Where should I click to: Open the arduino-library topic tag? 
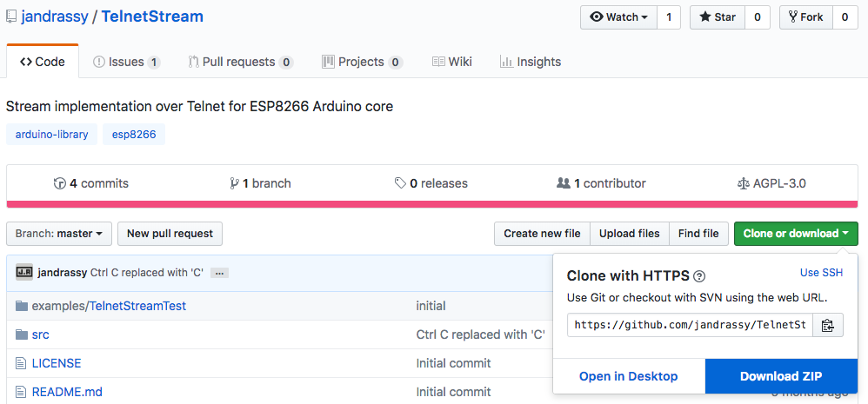pyautogui.click(x=50, y=135)
